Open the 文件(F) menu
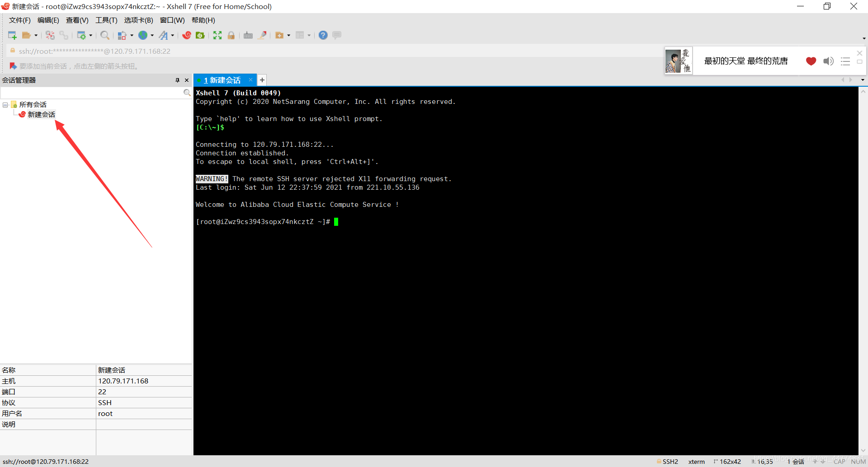Screen dimensions: 868x467 pyautogui.click(x=19, y=20)
